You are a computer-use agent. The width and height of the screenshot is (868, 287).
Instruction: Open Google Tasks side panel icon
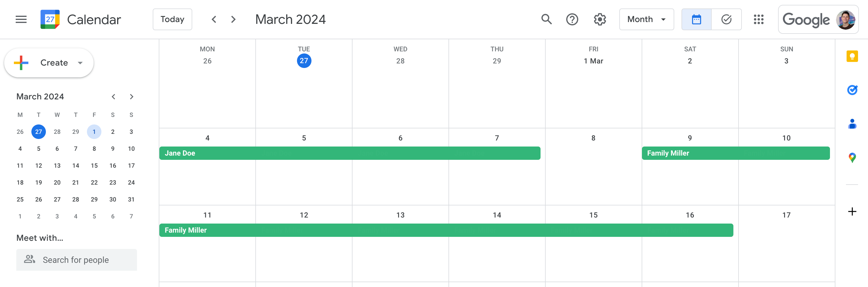[852, 90]
